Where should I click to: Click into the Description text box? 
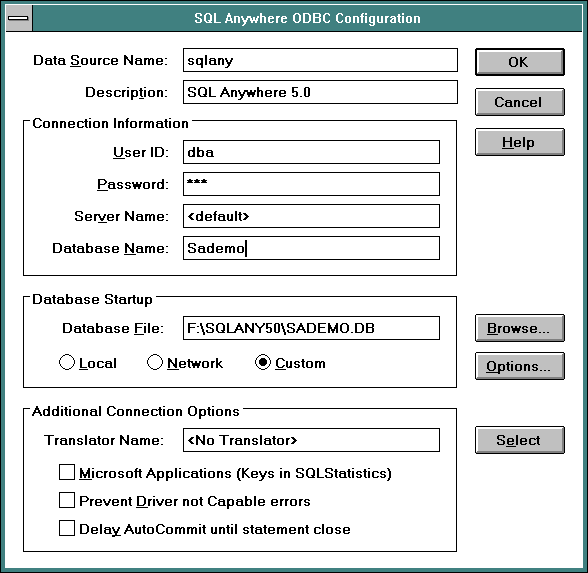point(320,92)
